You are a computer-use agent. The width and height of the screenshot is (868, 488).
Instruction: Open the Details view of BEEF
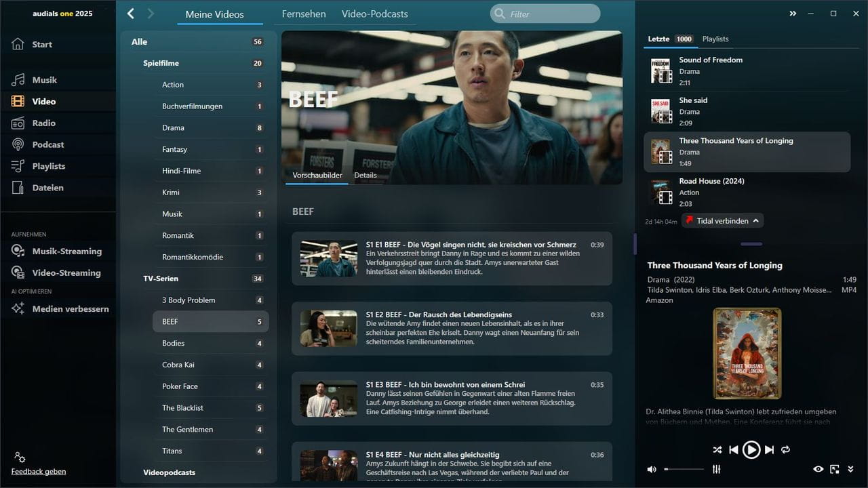click(x=365, y=175)
